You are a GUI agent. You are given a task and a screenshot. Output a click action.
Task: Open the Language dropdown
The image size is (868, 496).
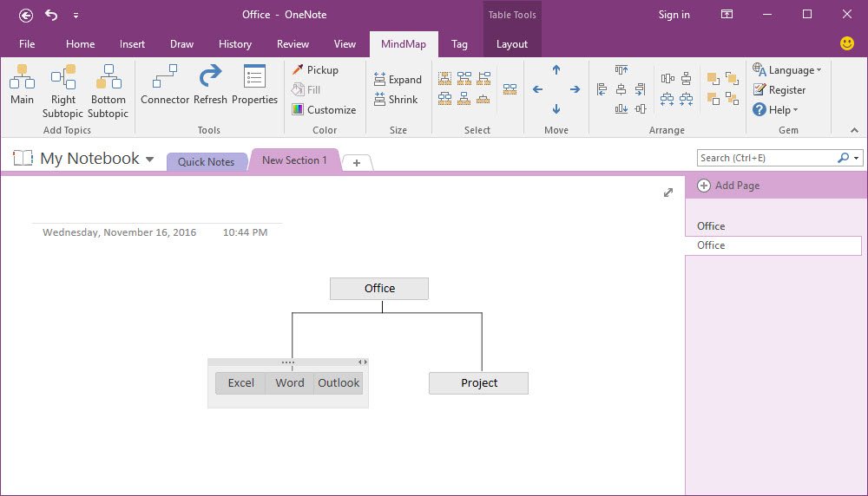click(786, 69)
